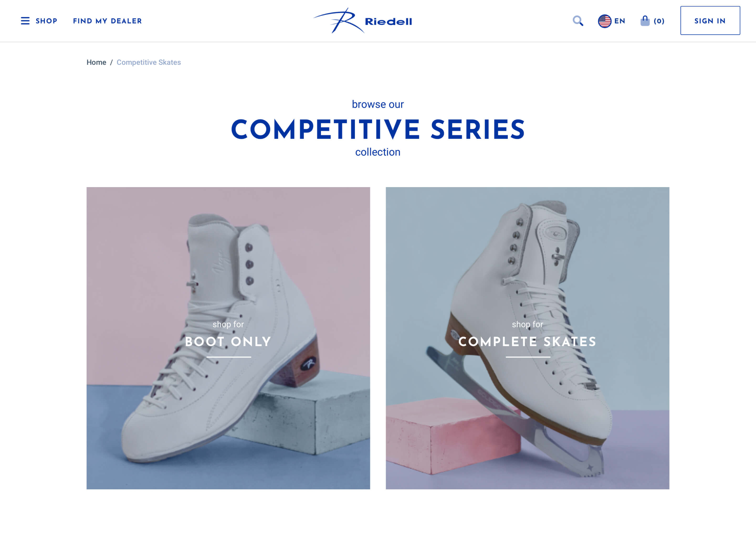Open the Boot Only collection tile
756x551 pixels.
point(228,338)
